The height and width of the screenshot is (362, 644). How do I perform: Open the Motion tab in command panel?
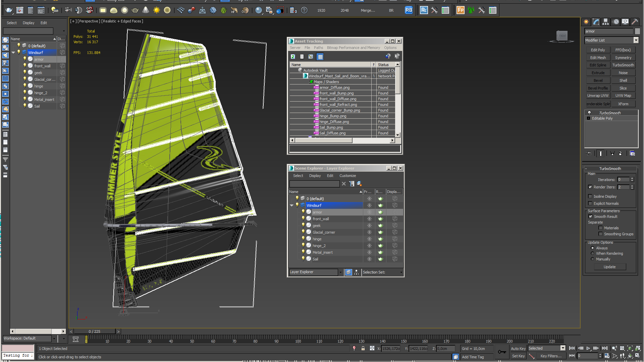point(616,22)
